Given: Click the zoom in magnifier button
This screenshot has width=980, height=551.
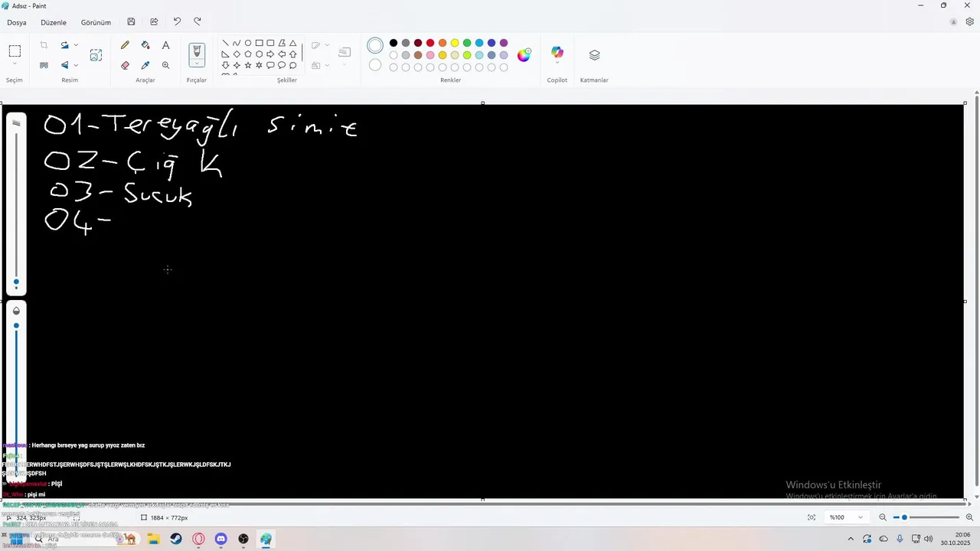Looking at the screenshot, I should click(969, 517).
